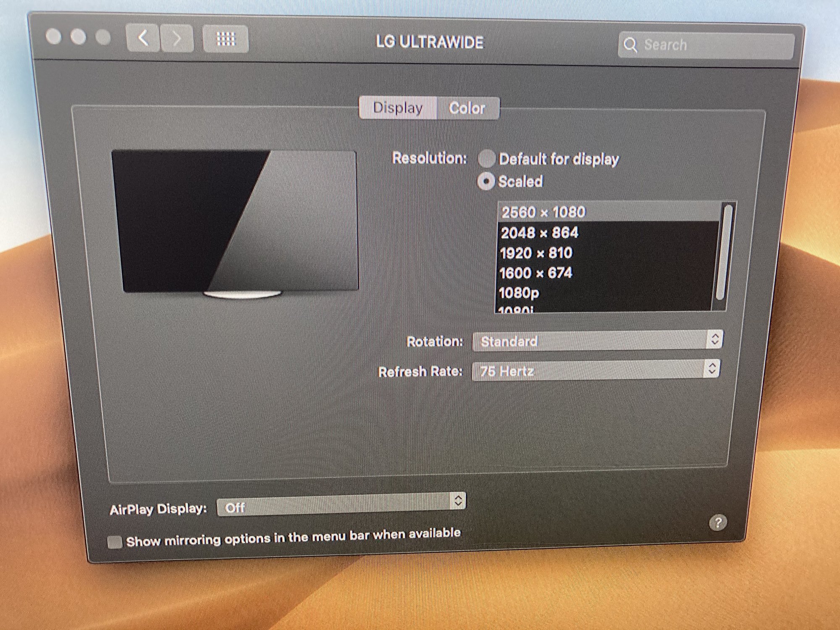The width and height of the screenshot is (840, 630).
Task: Click the monitor preview thumbnail
Action: 235,224
